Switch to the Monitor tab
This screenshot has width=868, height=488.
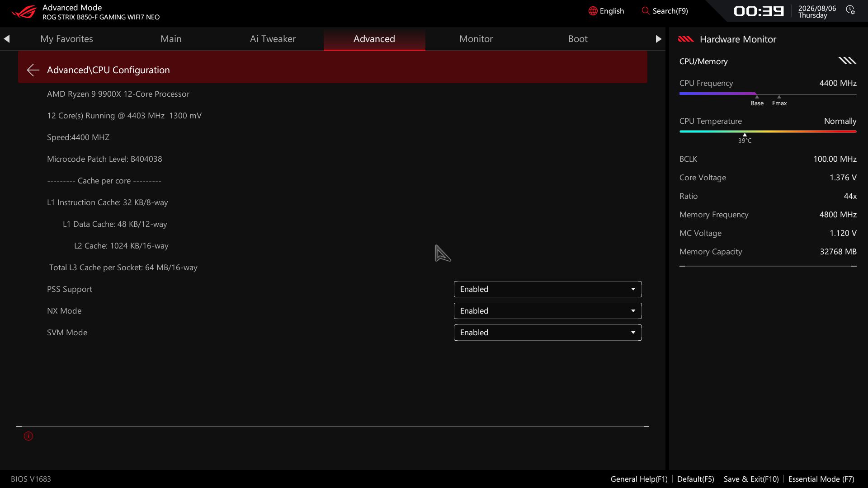click(476, 39)
